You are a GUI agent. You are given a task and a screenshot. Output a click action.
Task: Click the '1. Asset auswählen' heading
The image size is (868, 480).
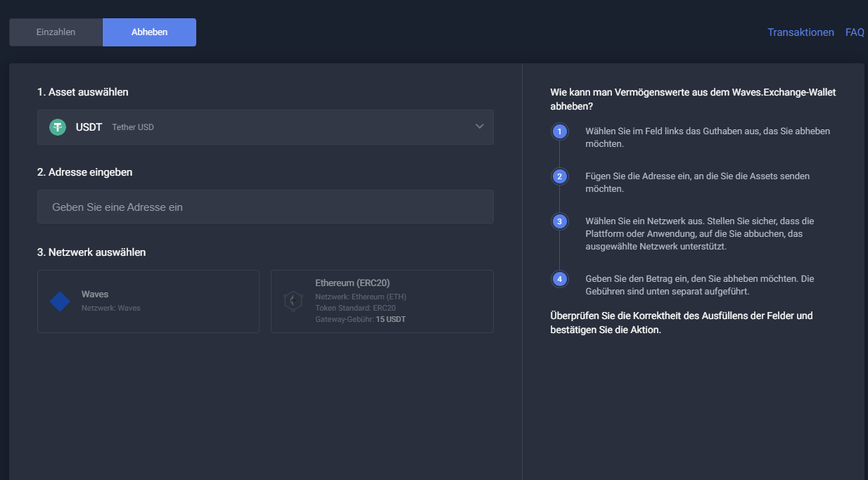(83, 92)
